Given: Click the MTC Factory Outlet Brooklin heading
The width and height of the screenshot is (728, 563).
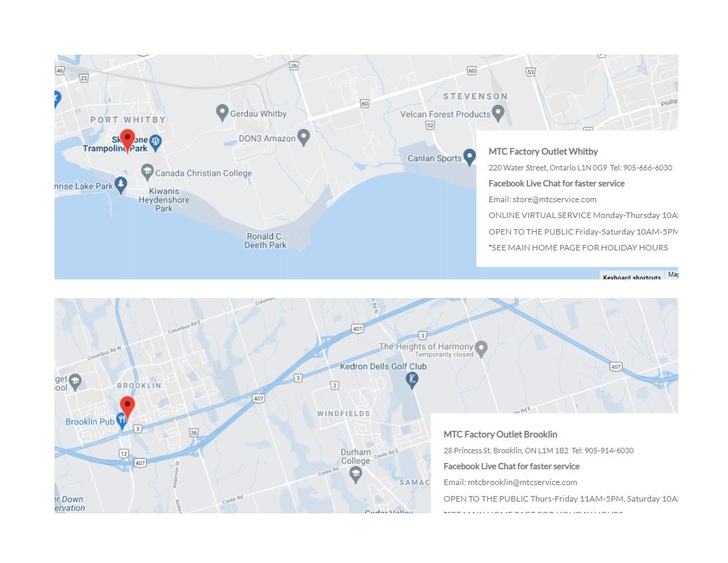Looking at the screenshot, I should point(500,435).
